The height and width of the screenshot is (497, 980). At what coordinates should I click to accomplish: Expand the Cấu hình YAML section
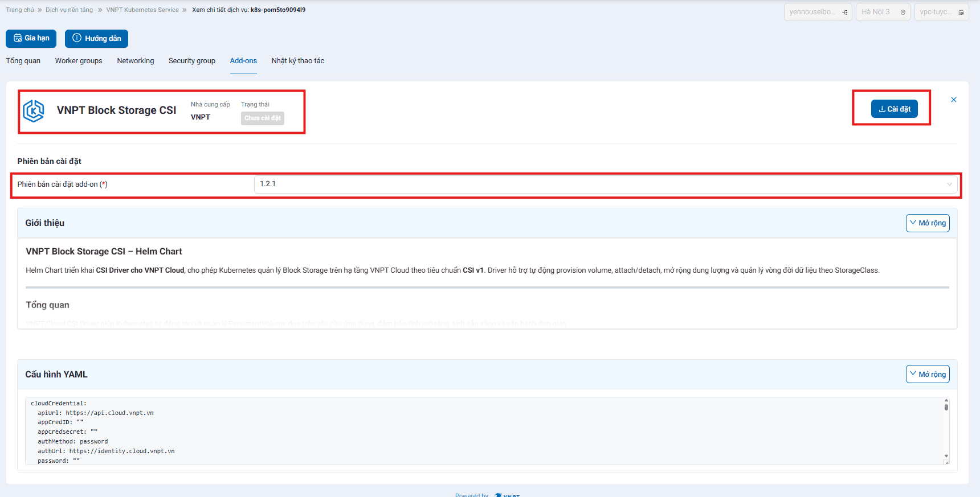927,374
